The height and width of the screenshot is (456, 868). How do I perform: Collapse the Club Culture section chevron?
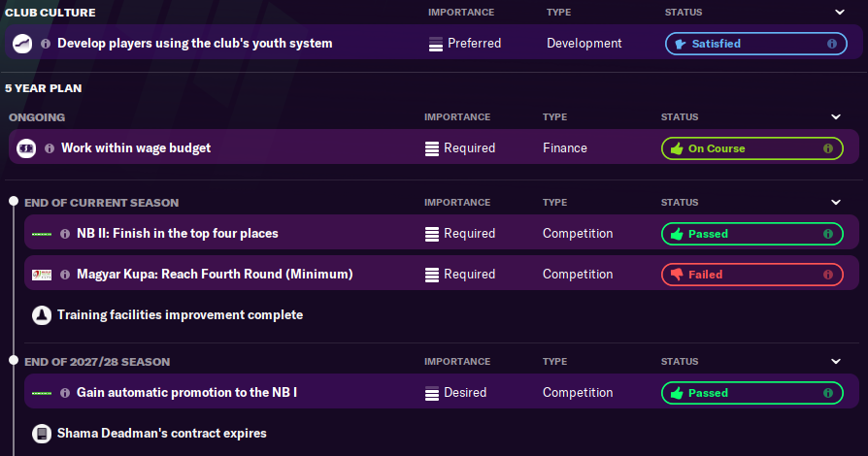point(839,13)
